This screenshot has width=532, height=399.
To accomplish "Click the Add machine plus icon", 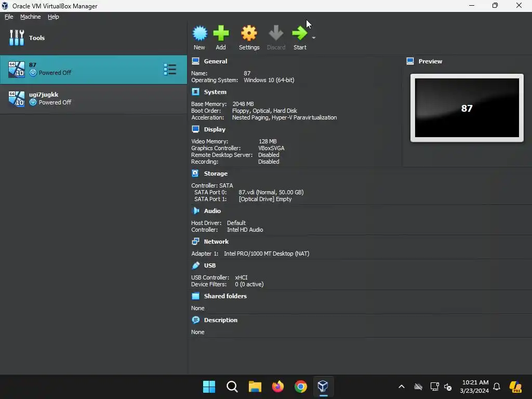I will click(221, 33).
